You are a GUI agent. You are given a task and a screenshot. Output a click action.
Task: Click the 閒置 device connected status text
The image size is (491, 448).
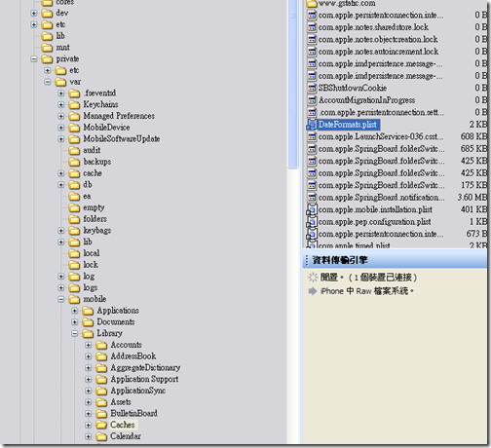(x=368, y=278)
